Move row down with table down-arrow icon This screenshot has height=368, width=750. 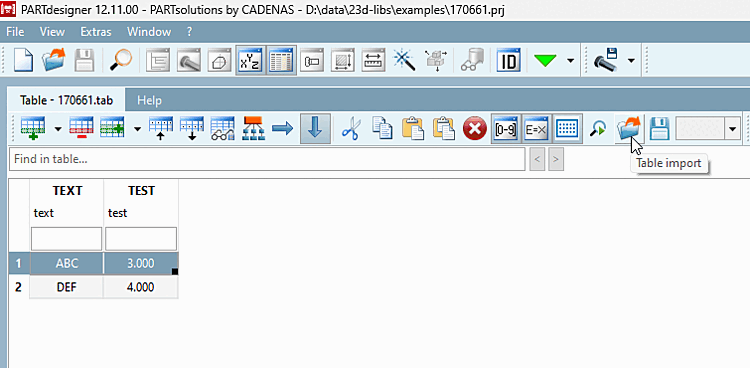point(192,129)
